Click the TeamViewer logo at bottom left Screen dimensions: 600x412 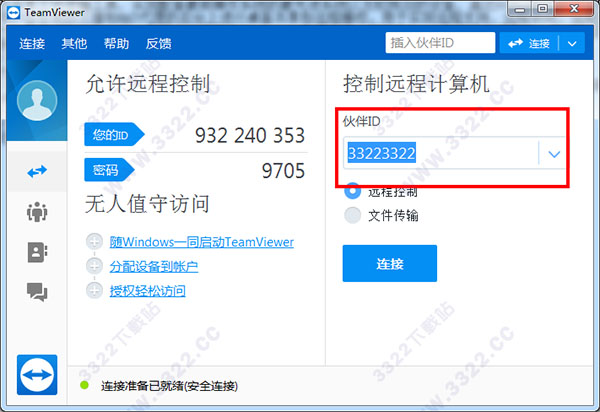[x=37, y=375]
